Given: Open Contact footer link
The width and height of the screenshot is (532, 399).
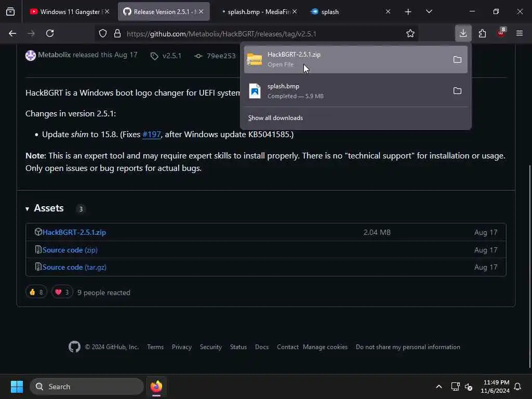Looking at the screenshot, I should (287, 347).
